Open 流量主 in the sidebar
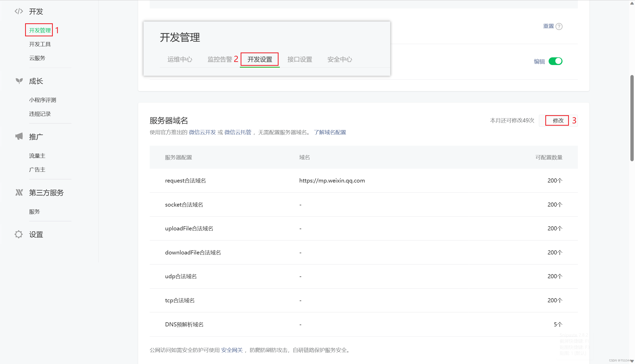The width and height of the screenshot is (635, 364). pos(37,156)
